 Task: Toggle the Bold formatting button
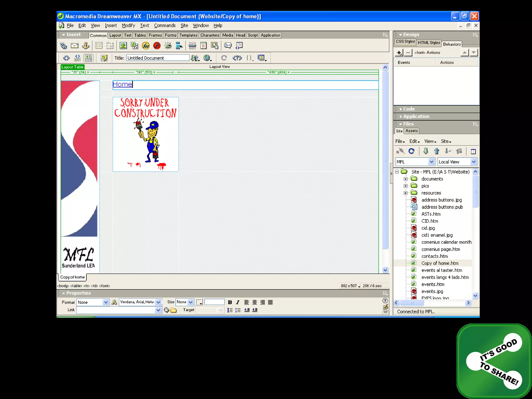coord(230,302)
